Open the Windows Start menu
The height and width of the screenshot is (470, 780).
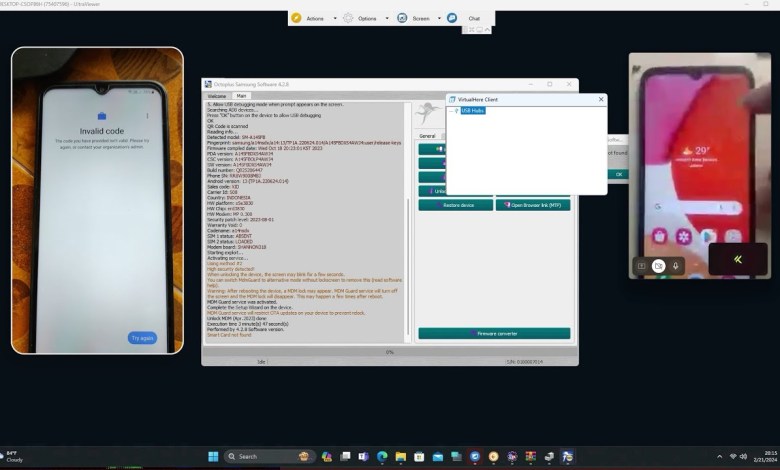tap(213, 456)
